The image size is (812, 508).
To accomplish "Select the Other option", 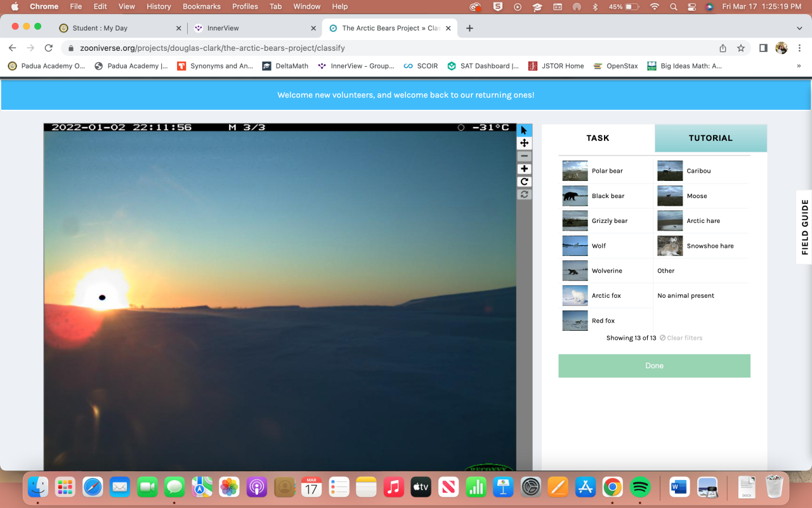I will pyautogui.click(x=702, y=271).
